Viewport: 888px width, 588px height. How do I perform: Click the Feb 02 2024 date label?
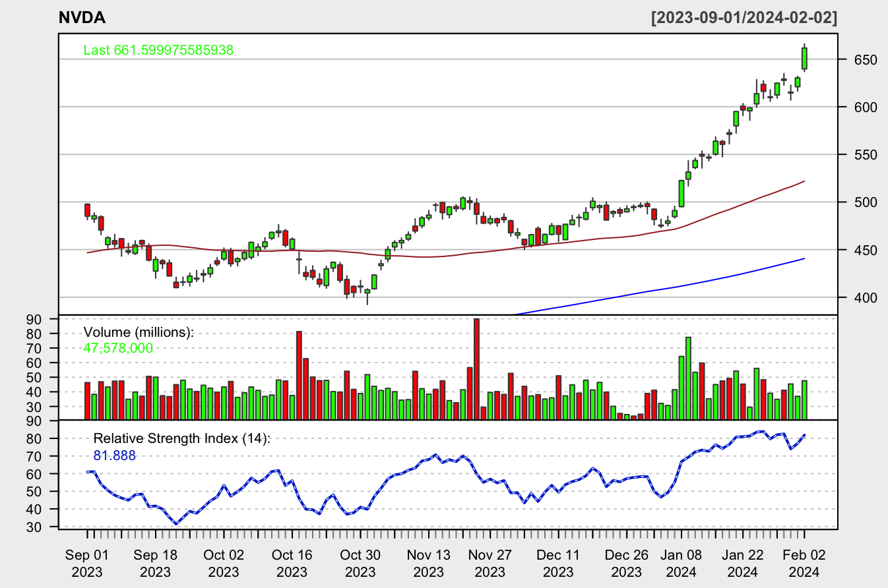(805, 562)
